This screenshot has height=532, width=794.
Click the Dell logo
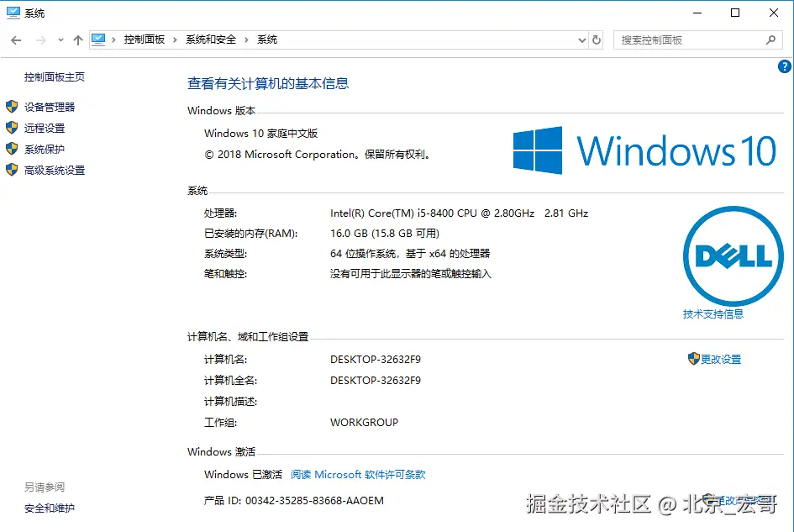tap(734, 255)
